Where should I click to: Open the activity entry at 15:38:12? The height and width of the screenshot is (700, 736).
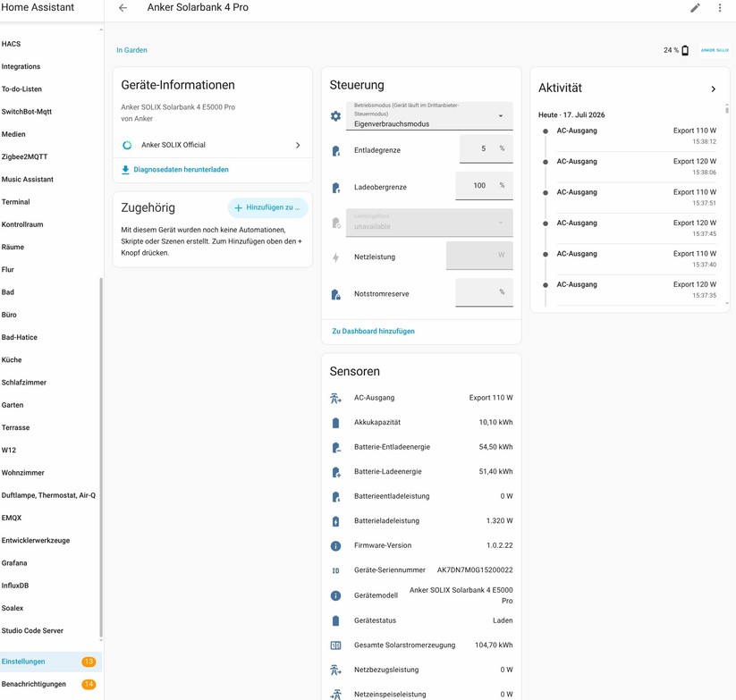point(630,136)
